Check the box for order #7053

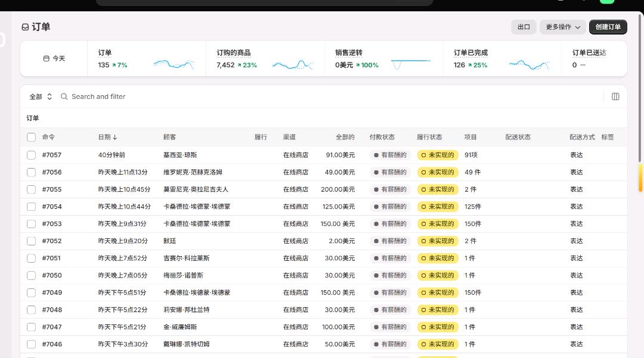pyautogui.click(x=31, y=224)
